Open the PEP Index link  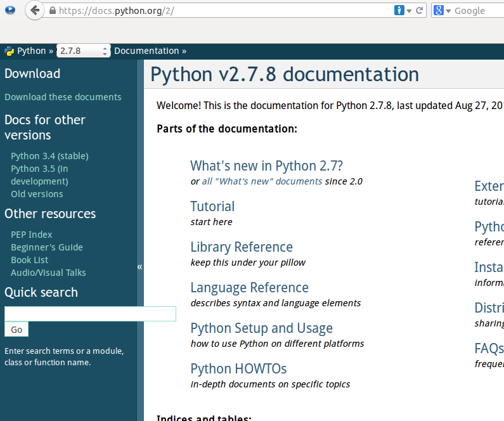point(32,235)
